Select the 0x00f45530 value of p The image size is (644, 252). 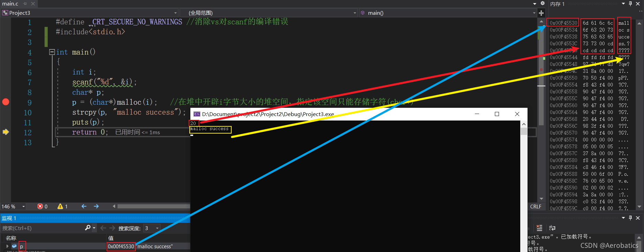coord(121,247)
